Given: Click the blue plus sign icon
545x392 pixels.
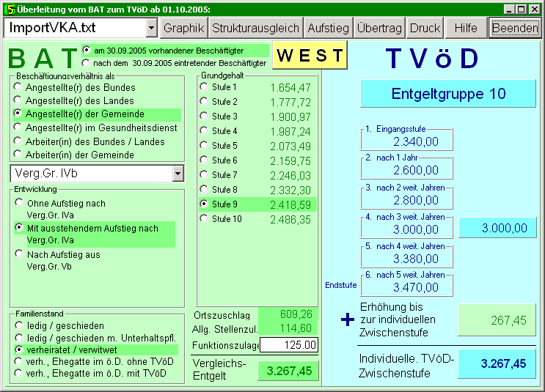Looking at the screenshot, I should click(x=348, y=319).
